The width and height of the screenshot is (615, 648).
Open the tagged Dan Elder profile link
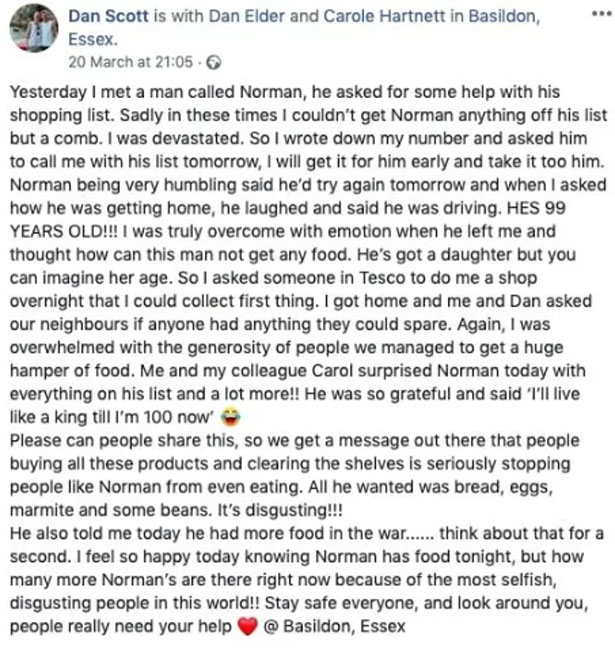pyautogui.click(x=247, y=16)
